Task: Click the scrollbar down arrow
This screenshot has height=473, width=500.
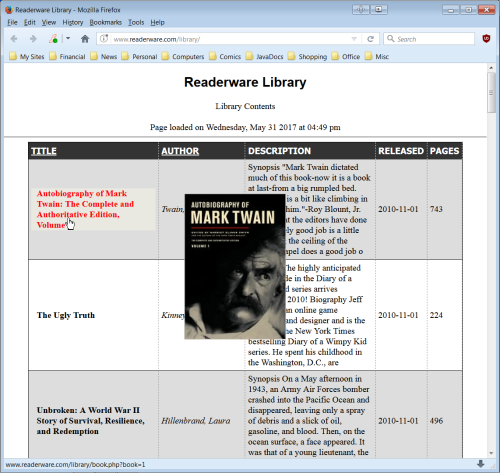Action: click(491, 453)
